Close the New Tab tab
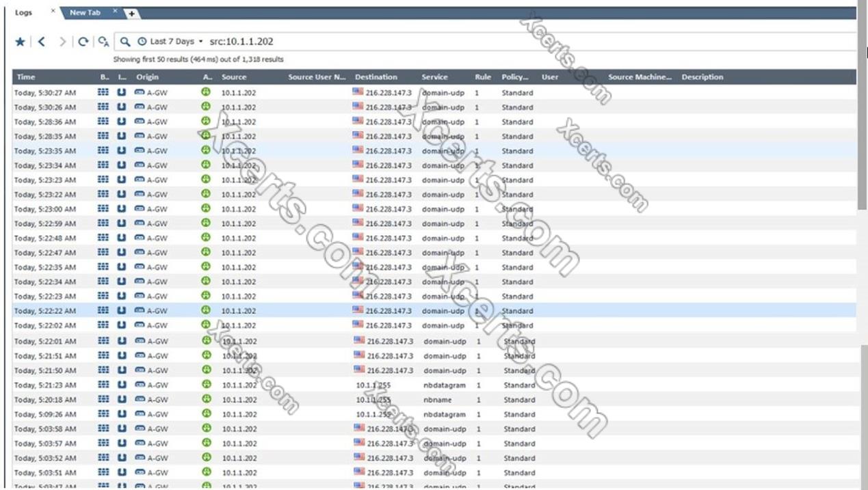868x490 pixels. click(115, 11)
